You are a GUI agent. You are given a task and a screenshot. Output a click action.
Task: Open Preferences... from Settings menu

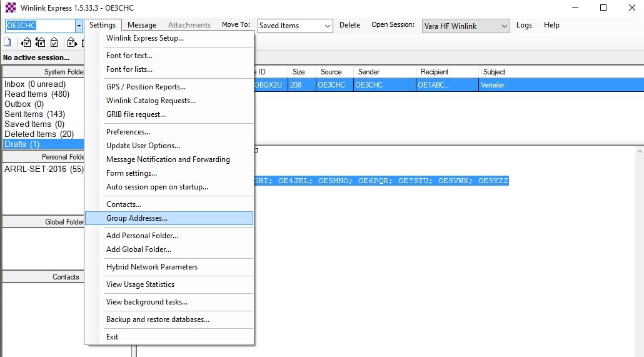click(169, 132)
